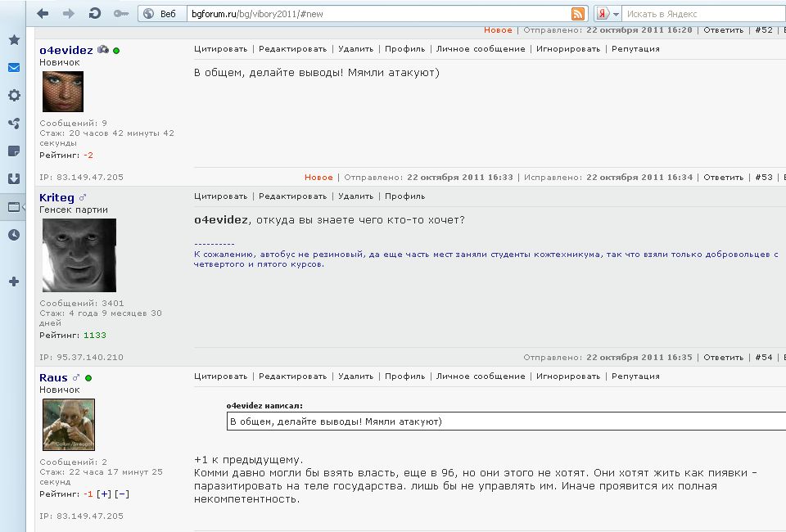This screenshot has width=786, height=532.
Task: Open the History clock panel in sidebar
Action: [14, 235]
